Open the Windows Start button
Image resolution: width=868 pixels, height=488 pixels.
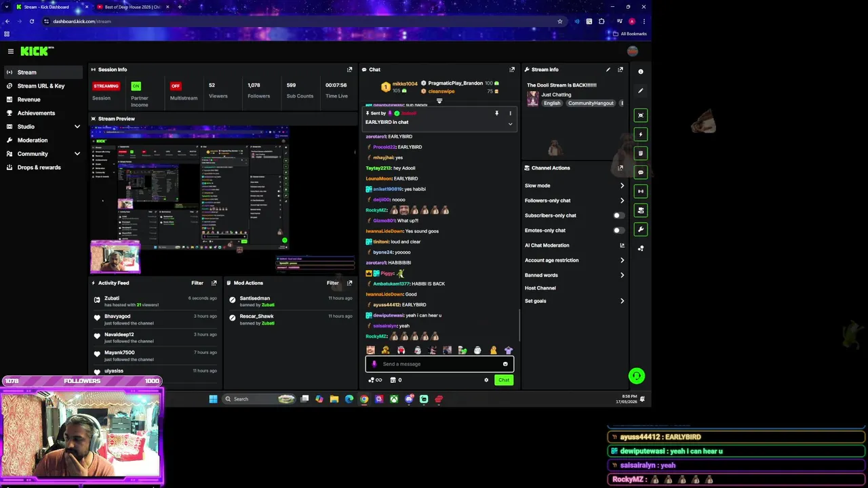[213, 399]
